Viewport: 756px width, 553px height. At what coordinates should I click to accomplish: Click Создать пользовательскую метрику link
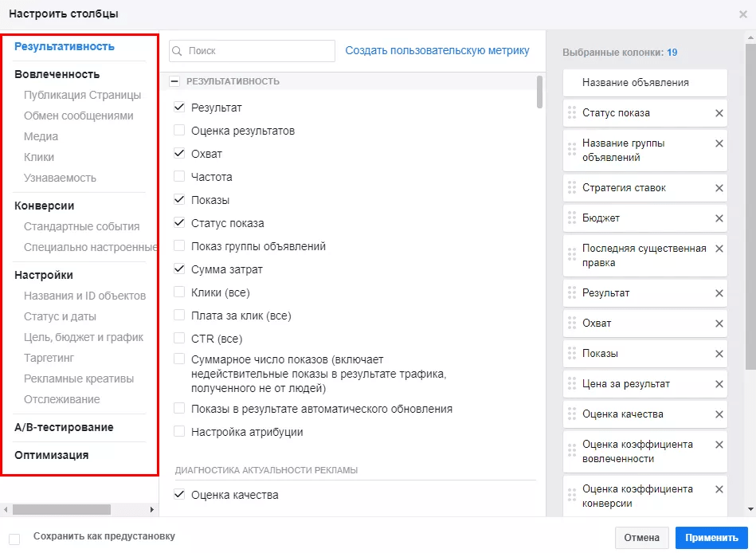(437, 51)
